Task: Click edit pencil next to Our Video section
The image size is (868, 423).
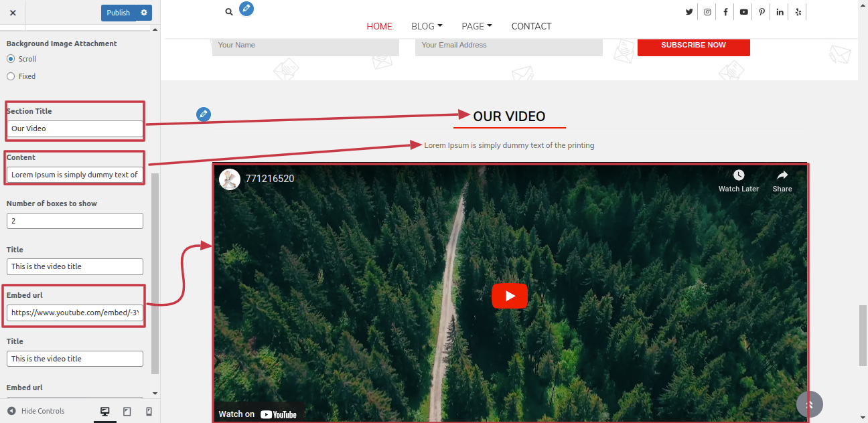Action: [x=204, y=114]
